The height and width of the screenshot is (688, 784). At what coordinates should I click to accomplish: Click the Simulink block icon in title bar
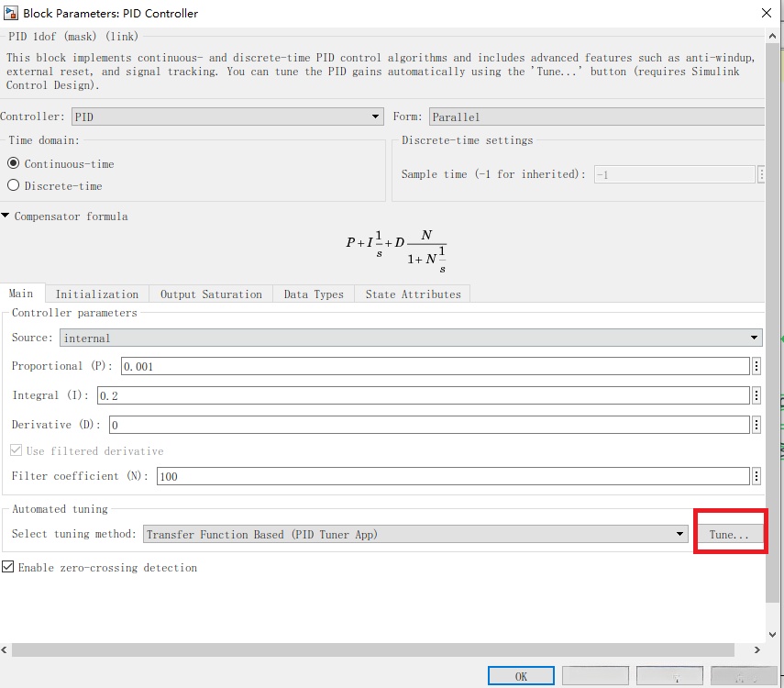pos(10,13)
